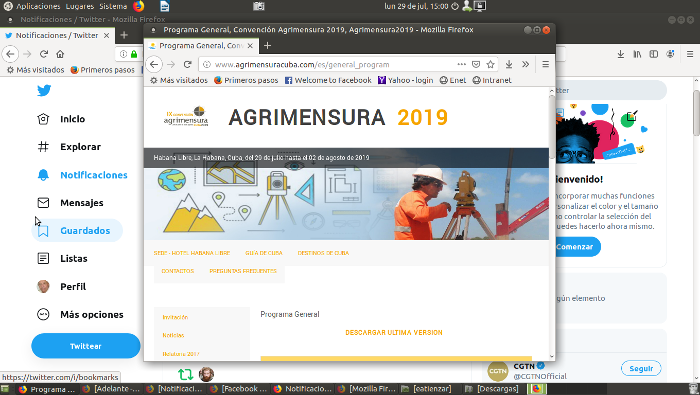Open the Sistema system menu
This screenshot has width=700, height=395.
point(113,6)
